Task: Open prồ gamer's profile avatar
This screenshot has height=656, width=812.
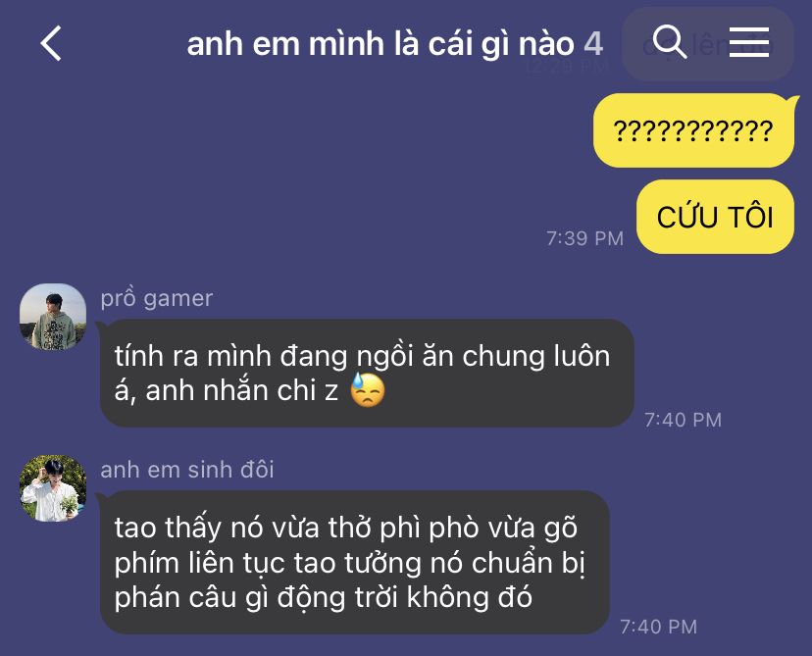Action: pyautogui.click(x=53, y=317)
